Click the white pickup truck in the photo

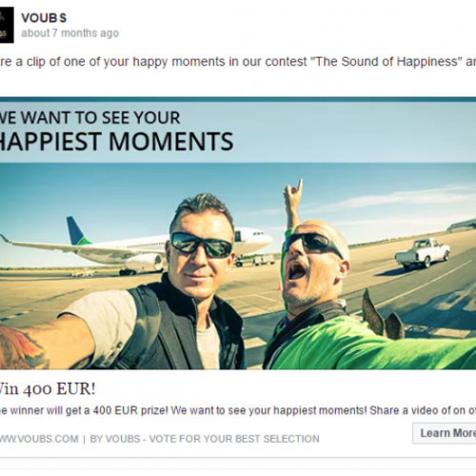[x=423, y=252]
